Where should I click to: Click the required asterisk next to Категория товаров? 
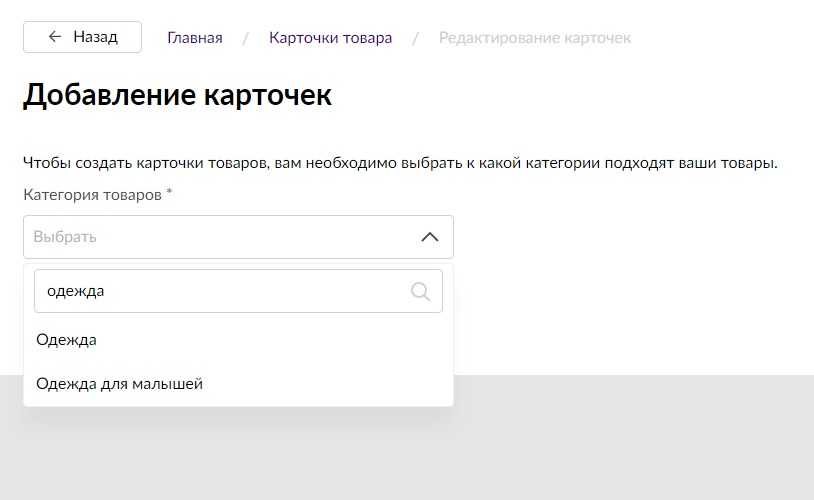pos(169,194)
